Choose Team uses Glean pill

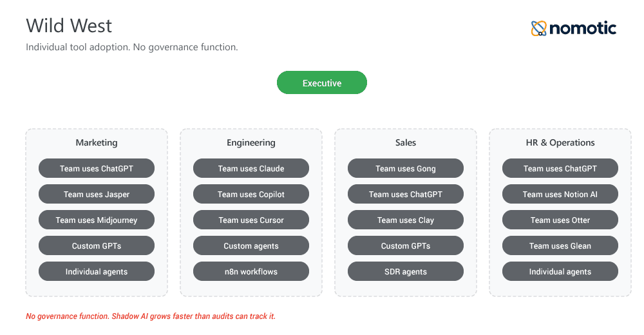(560, 245)
